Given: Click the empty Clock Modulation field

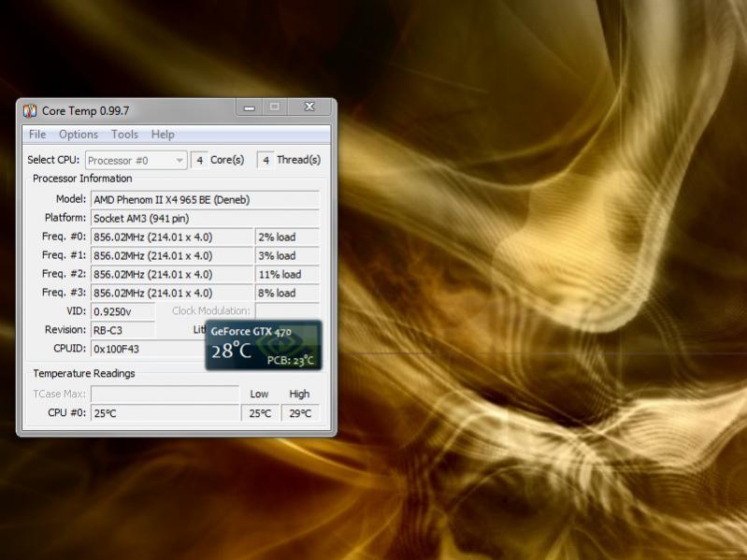Looking at the screenshot, I should pos(287,311).
